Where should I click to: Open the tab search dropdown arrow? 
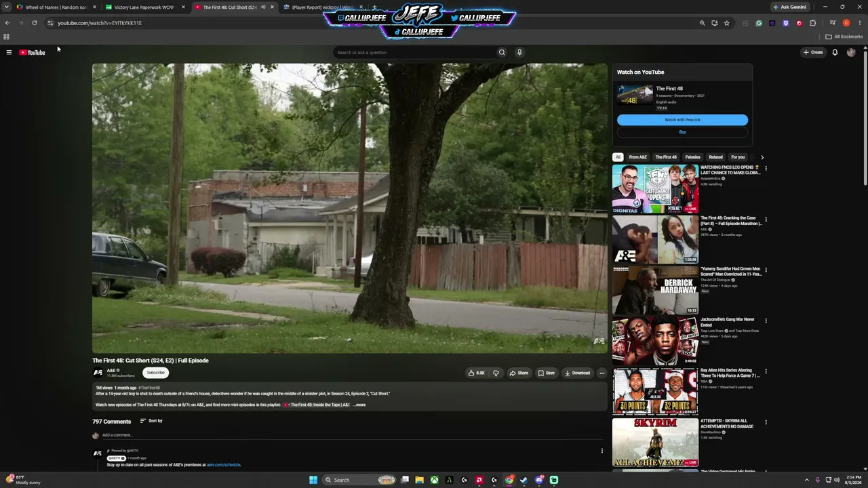pos(7,7)
